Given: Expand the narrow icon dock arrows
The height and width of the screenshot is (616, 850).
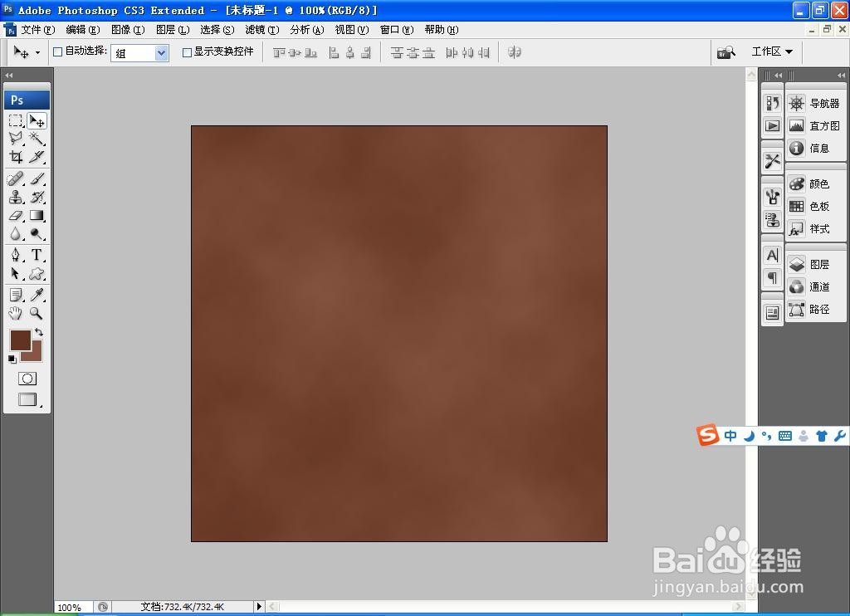Looking at the screenshot, I should (x=779, y=76).
